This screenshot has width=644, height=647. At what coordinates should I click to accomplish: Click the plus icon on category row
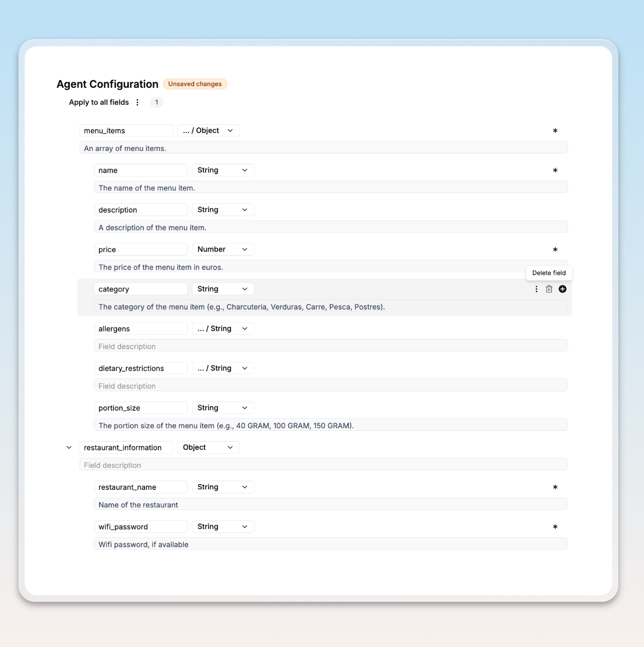[x=562, y=289]
